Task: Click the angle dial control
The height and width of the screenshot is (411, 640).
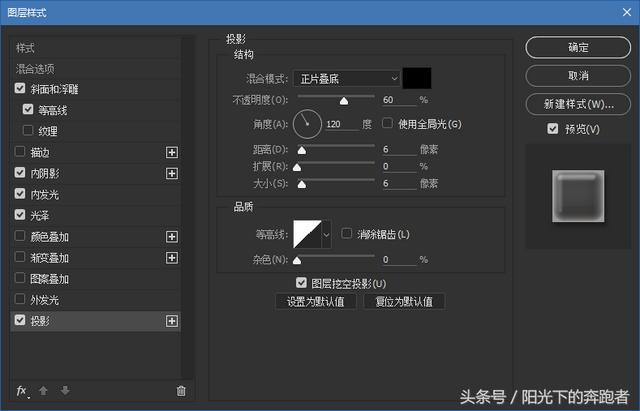Action: [x=307, y=124]
